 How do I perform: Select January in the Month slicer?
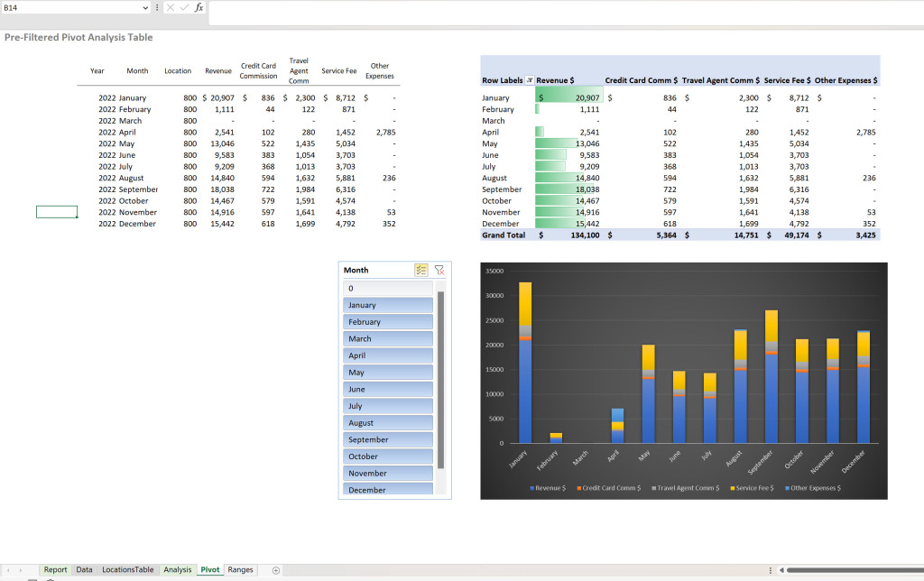click(388, 305)
